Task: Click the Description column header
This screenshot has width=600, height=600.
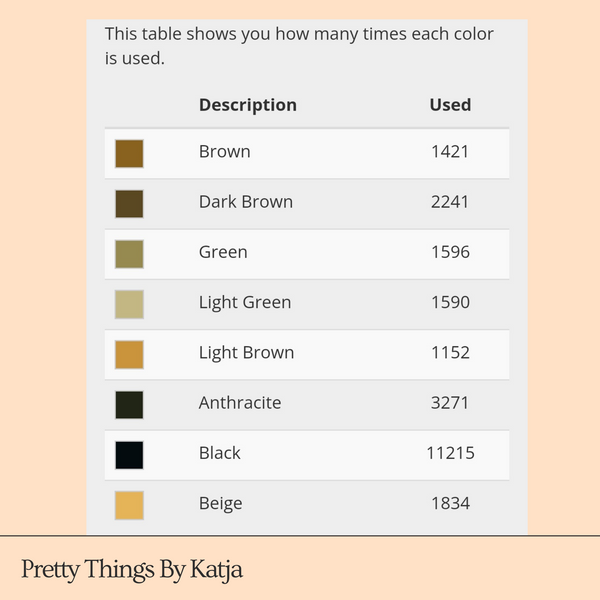Action: [x=247, y=104]
